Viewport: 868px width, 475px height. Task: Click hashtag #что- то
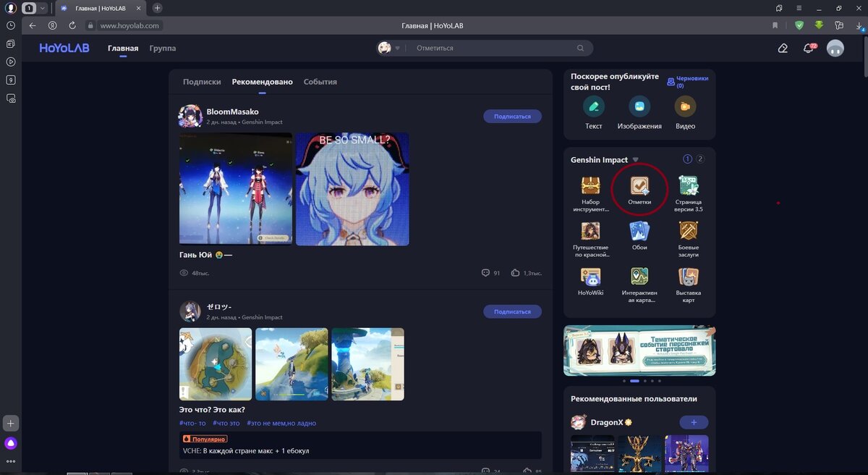coord(192,423)
